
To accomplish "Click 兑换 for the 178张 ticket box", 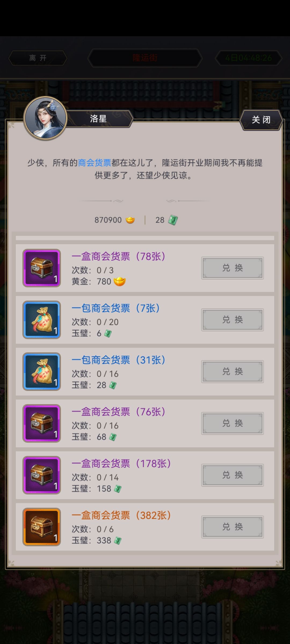I will [233, 475].
